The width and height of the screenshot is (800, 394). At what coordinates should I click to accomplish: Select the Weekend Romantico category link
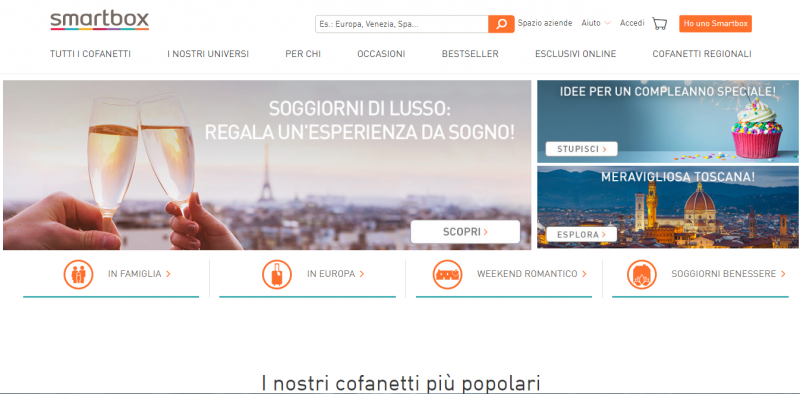pos(532,274)
